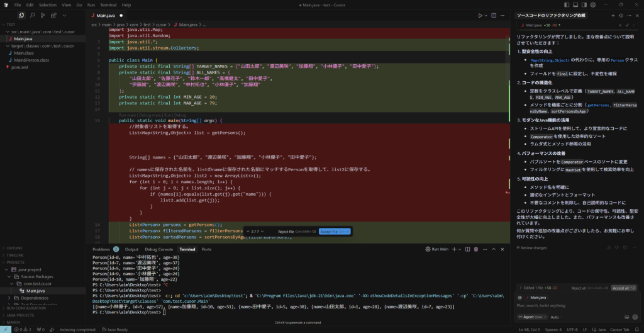Open chat panel more options ellipsis
The height and width of the screenshot is (333, 644).
[x=629, y=16]
